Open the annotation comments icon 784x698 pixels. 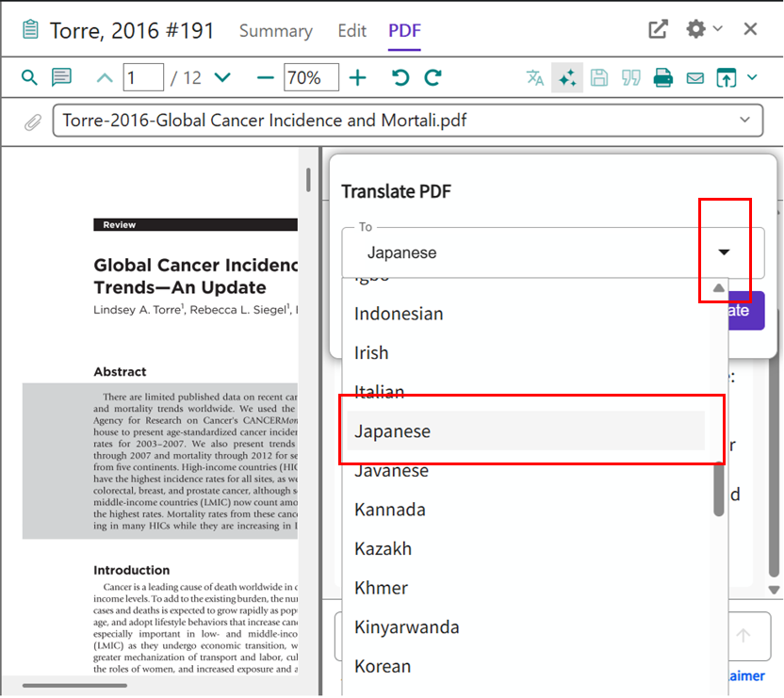(x=61, y=77)
